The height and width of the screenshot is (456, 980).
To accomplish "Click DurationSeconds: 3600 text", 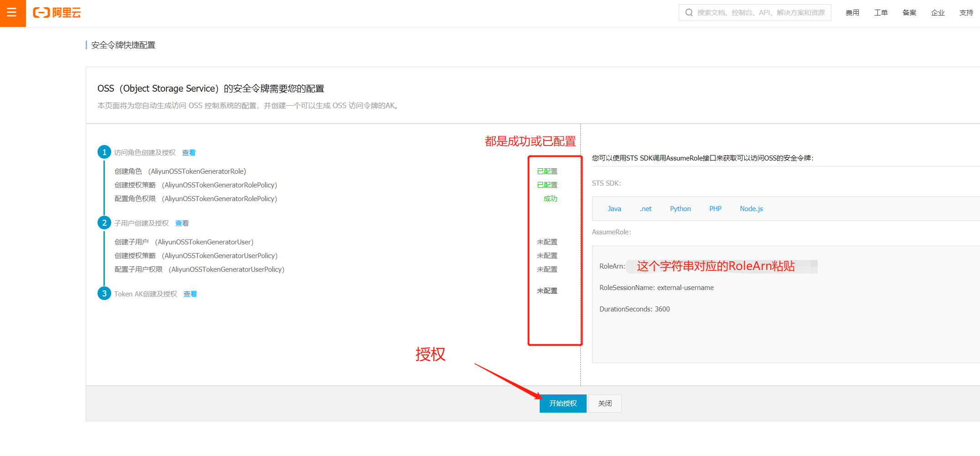I will click(x=634, y=309).
